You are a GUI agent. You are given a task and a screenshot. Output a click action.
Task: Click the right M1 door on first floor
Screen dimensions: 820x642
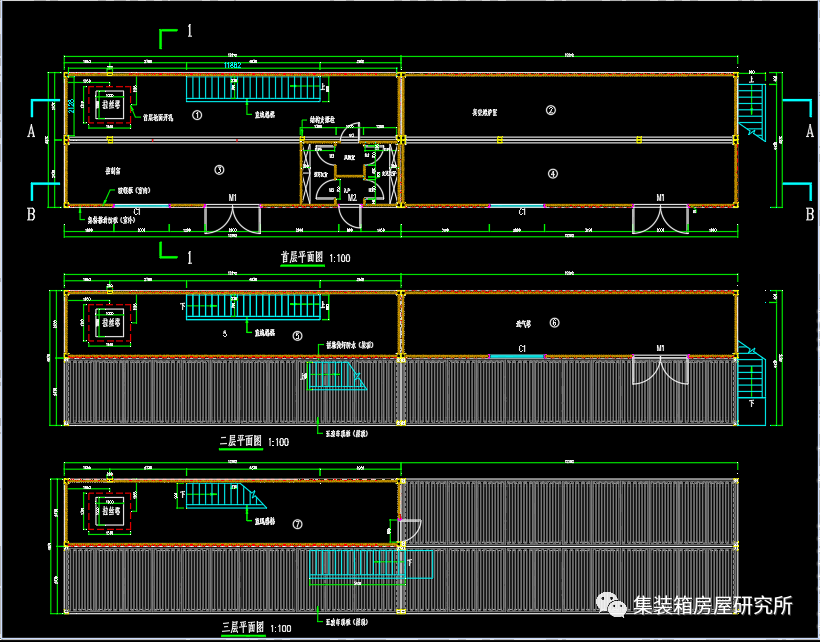[660, 218]
